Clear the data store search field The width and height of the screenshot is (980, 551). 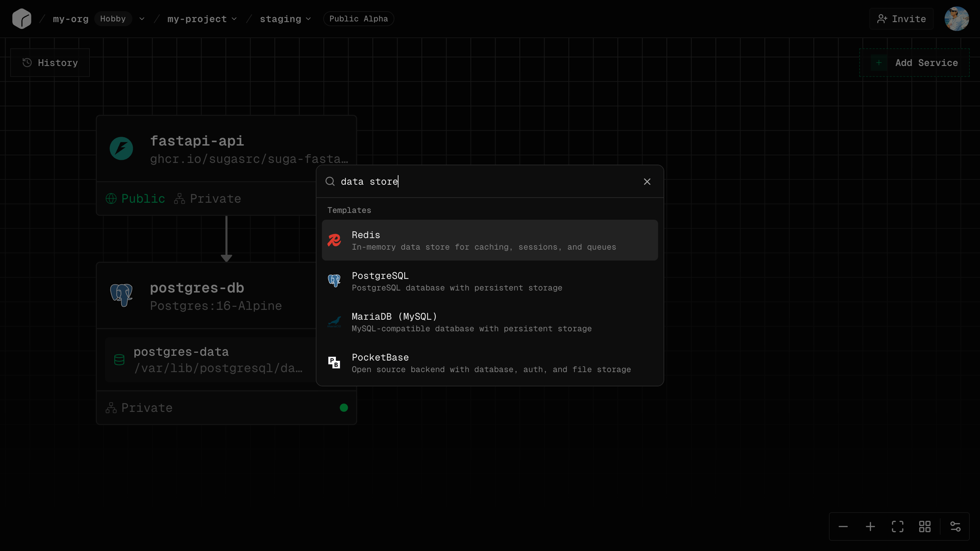click(647, 181)
